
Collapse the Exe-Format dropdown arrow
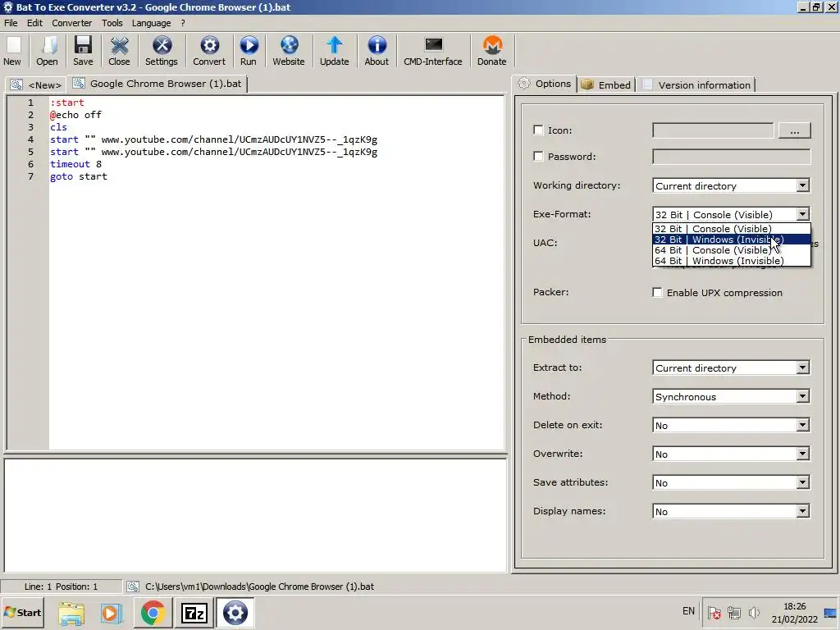pyautogui.click(x=802, y=214)
